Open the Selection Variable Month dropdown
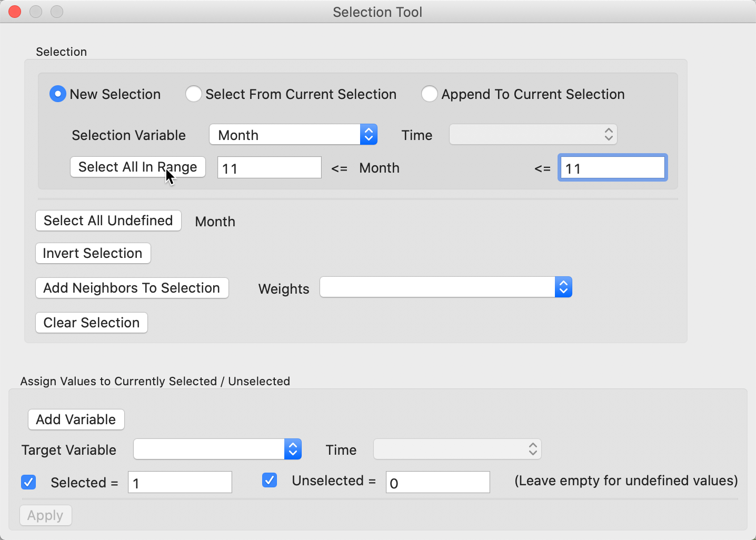This screenshot has height=540, width=756. [x=293, y=135]
